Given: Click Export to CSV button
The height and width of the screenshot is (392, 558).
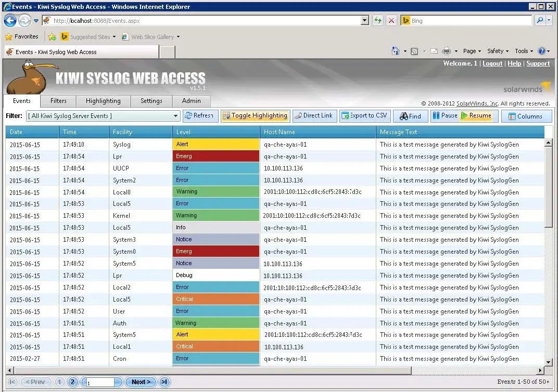Looking at the screenshot, I should pos(365,116).
